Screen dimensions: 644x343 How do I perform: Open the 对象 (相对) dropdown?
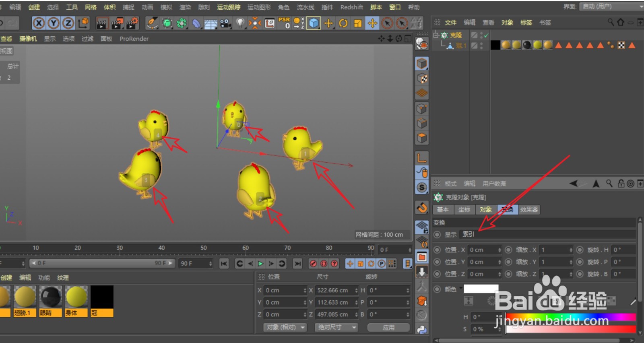285,327
